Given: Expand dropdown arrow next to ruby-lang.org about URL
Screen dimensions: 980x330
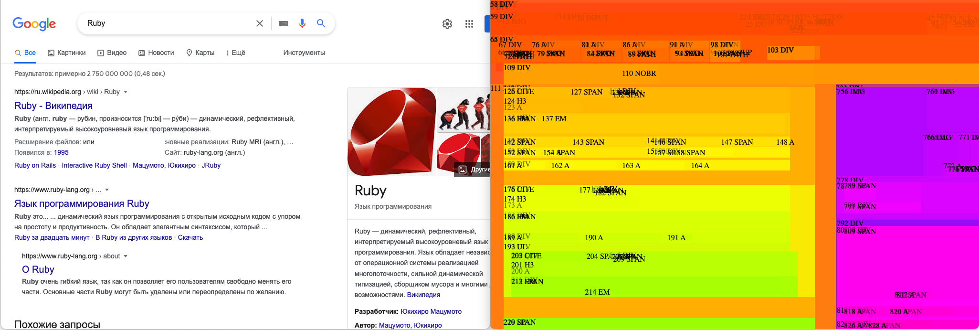Looking at the screenshot, I should 126,256.
